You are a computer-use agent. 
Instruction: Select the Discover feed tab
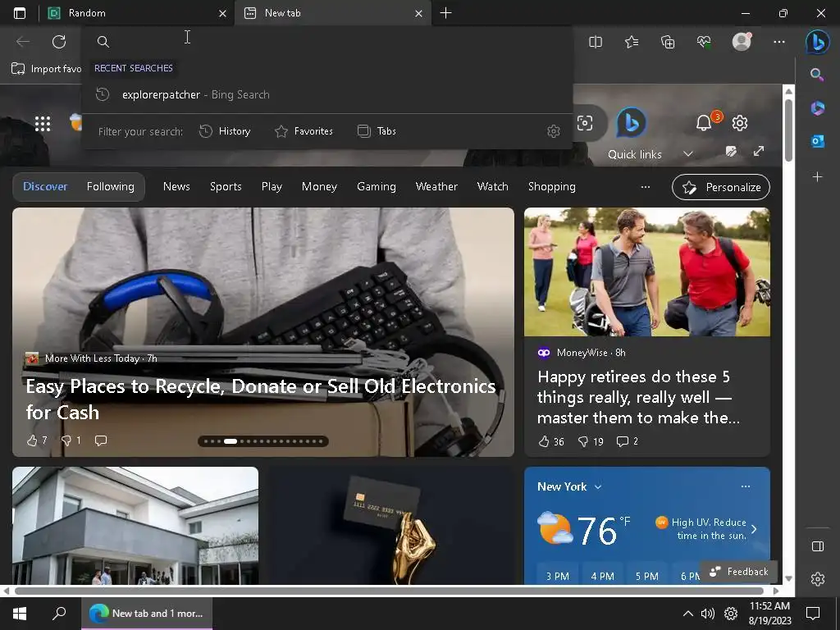(x=46, y=187)
